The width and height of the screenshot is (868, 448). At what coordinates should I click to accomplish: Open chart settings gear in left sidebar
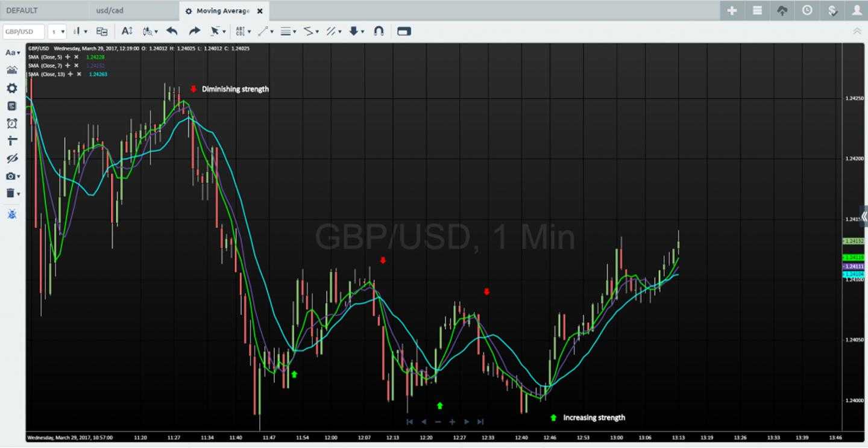[12, 89]
